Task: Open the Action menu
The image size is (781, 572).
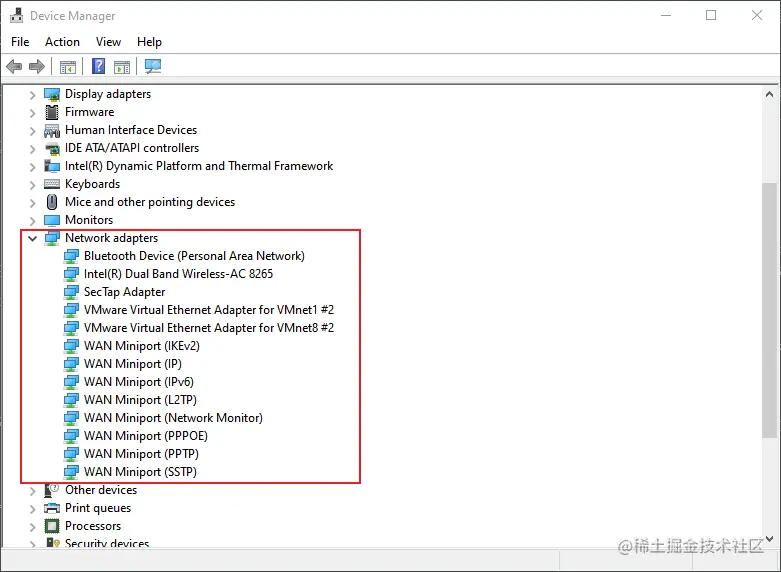Action: click(62, 42)
